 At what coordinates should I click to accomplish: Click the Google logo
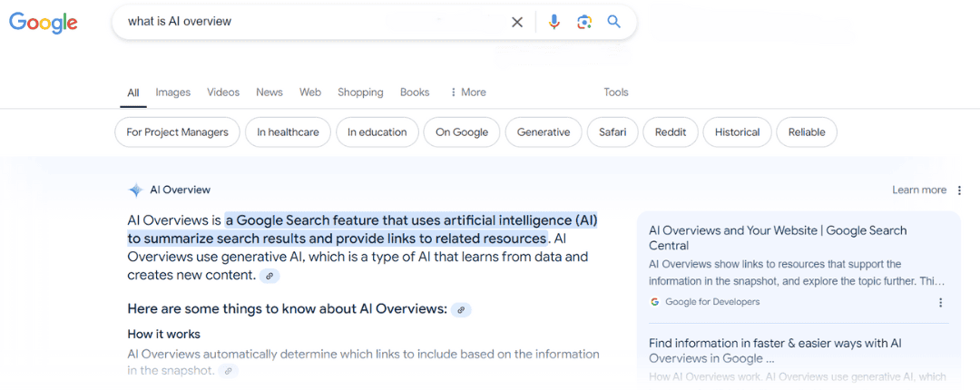point(44,23)
